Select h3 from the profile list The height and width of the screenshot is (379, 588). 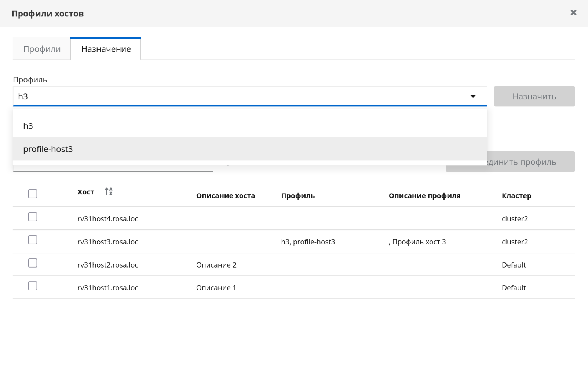(x=28, y=126)
